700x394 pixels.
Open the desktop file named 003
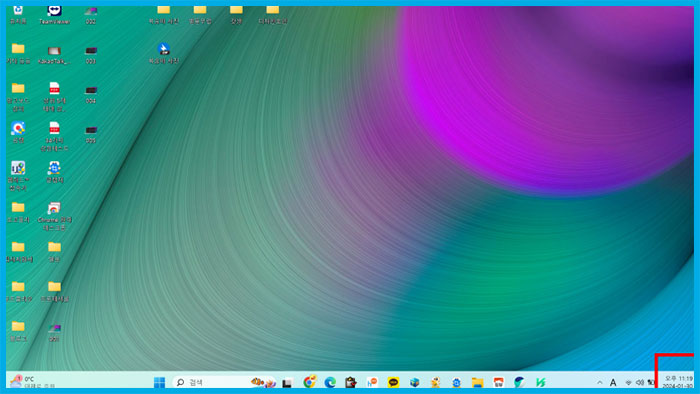click(91, 55)
